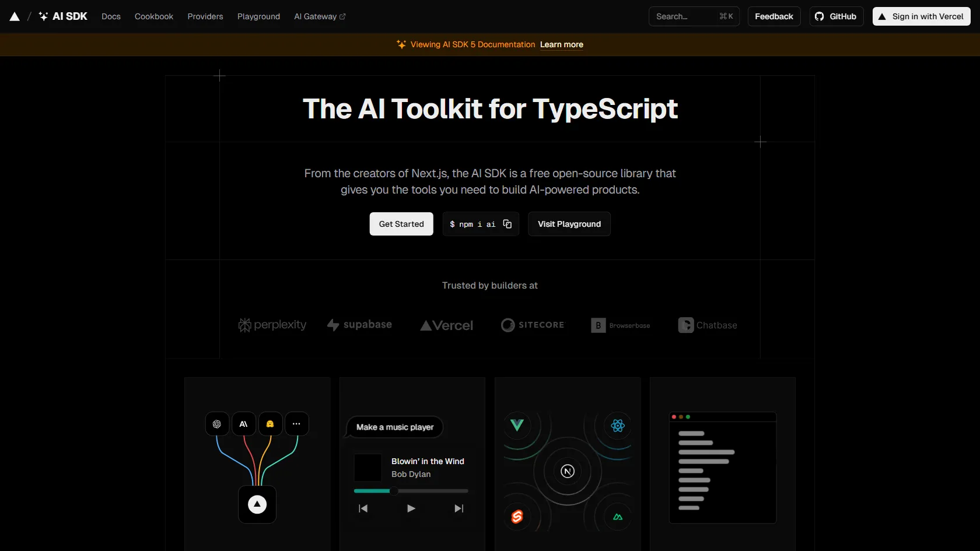The height and width of the screenshot is (551, 980).
Task: Skip to previous track
Action: point(363,508)
